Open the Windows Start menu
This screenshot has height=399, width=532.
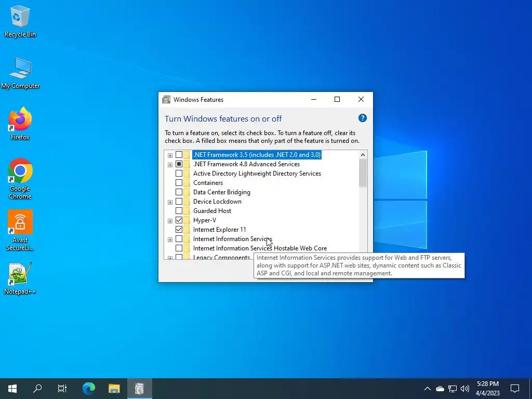pyautogui.click(x=12, y=388)
